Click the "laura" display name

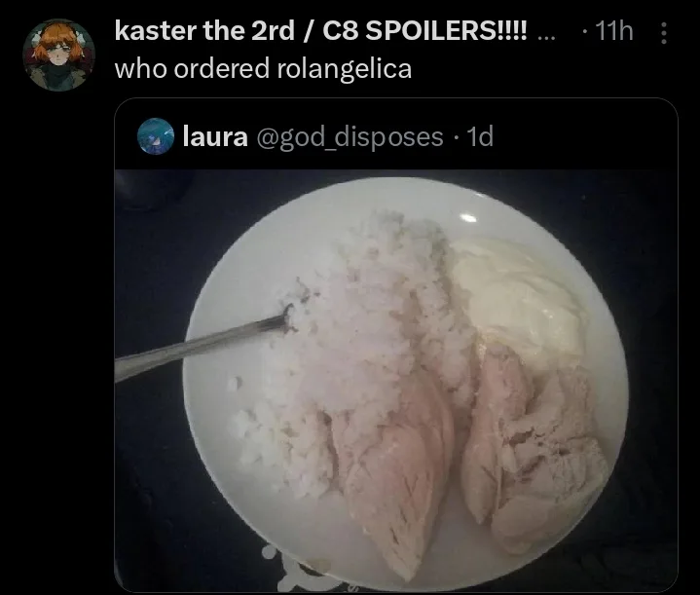[x=215, y=136]
